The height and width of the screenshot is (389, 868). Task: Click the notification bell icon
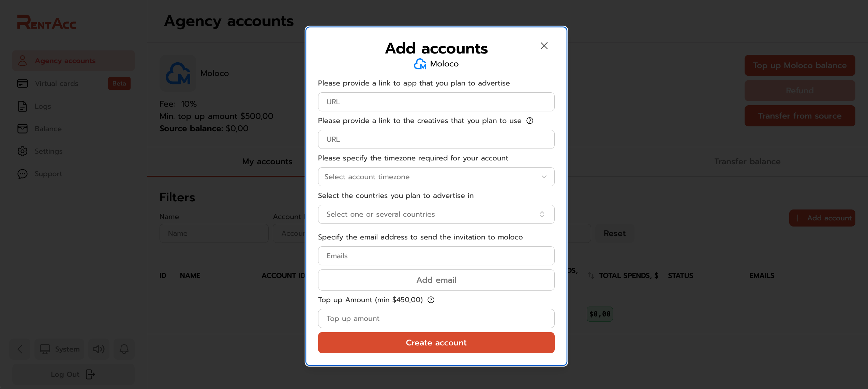(124, 349)
